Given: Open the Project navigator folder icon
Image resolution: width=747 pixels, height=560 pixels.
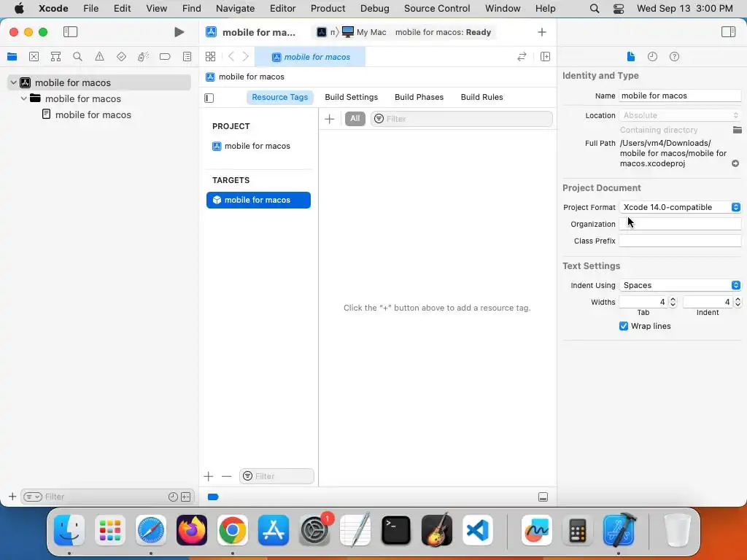Looking at the screenshot, I should [x=12, y=57].
